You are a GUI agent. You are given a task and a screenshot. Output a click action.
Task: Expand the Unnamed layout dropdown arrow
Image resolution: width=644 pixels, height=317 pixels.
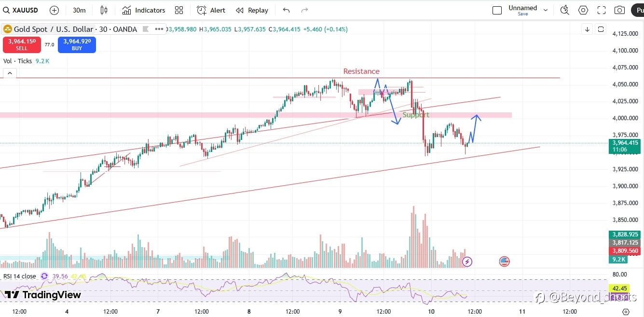click(546, 10)
